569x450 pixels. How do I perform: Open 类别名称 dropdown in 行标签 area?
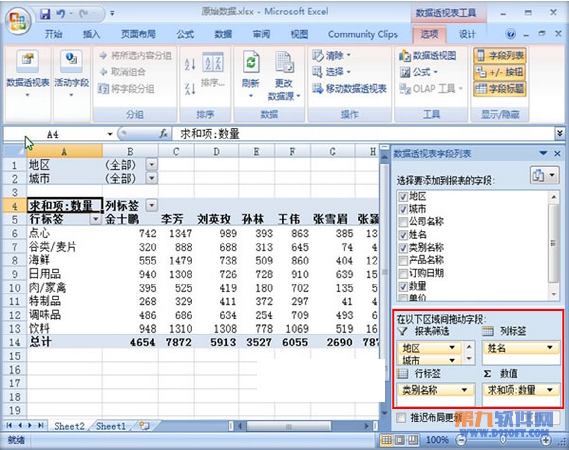click(x=464, y=390)
